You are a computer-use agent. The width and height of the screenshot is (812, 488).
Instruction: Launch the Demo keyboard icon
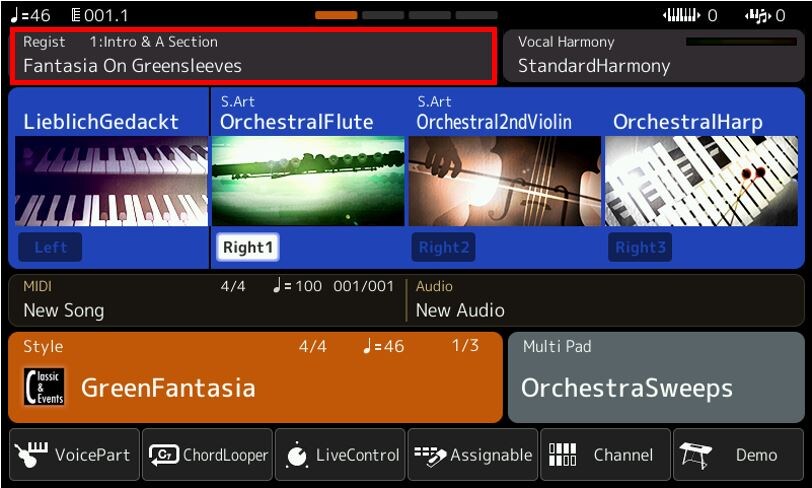tap(696, 455)
